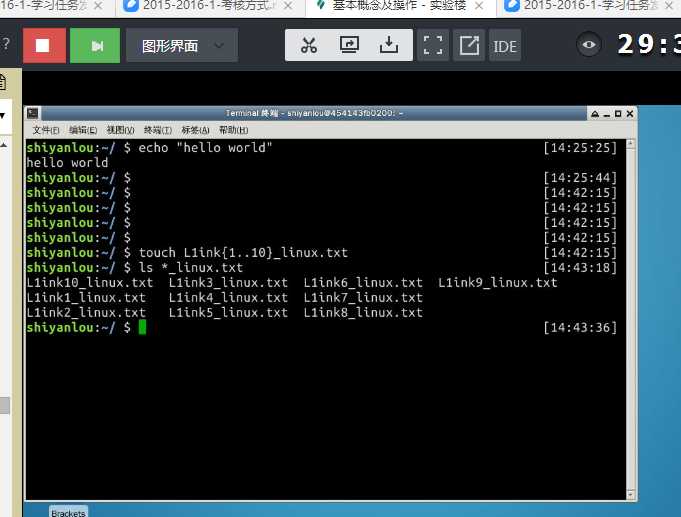Click the L1ink7_linux.txt file name

363,298
